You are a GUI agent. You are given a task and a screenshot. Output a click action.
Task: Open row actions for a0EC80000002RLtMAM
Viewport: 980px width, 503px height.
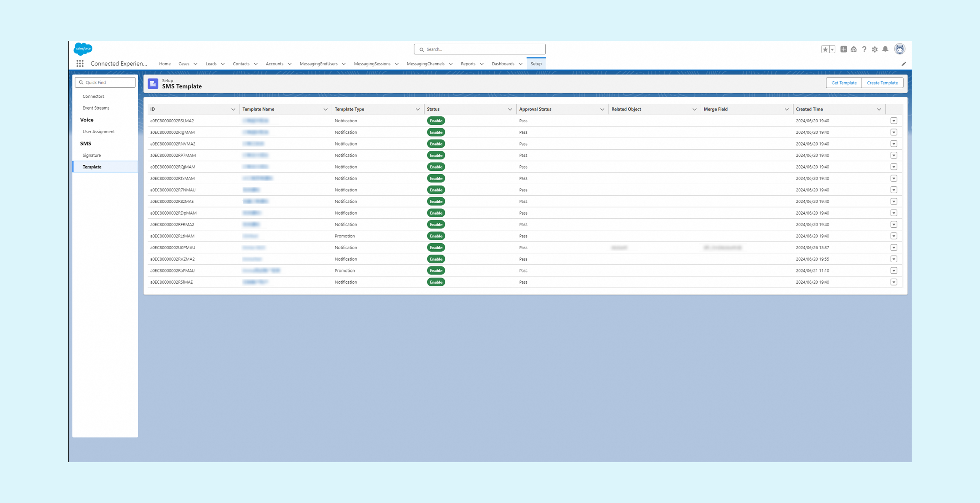pyautogui.click(x=894, y=236)
